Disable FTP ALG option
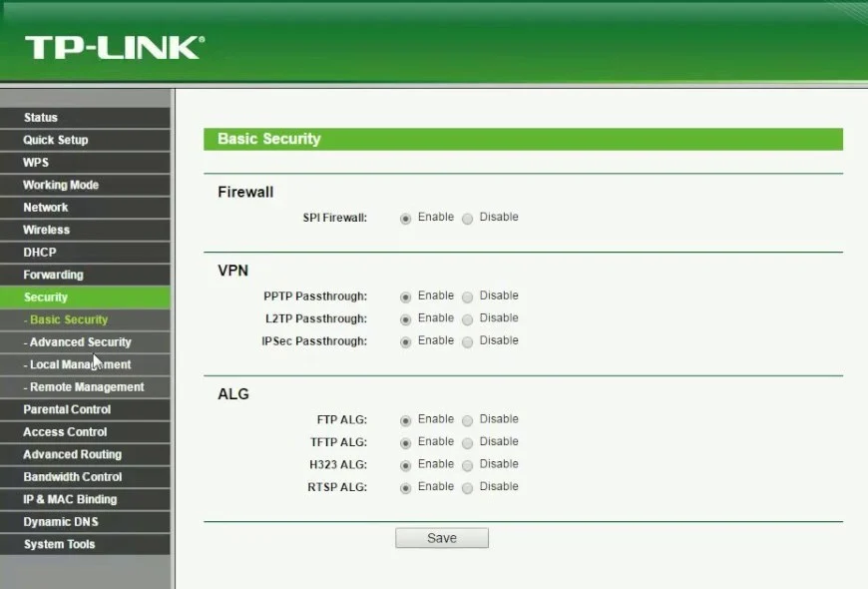868x589 pixels. pyautogui.click(x=468, y=421)
